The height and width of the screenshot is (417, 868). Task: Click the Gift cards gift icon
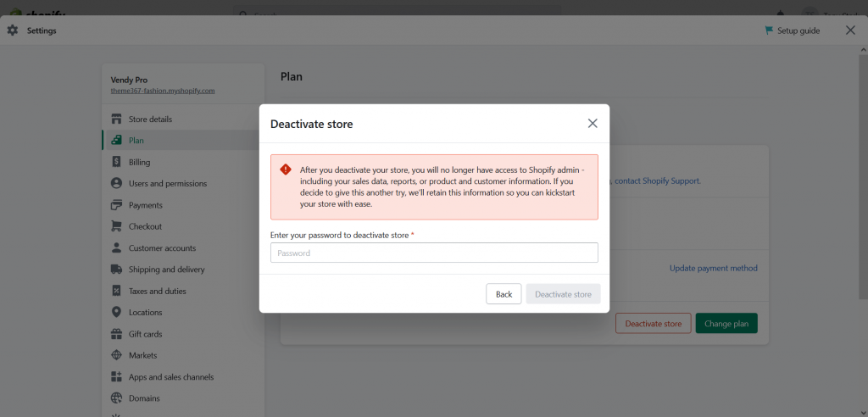coord(116,334)
